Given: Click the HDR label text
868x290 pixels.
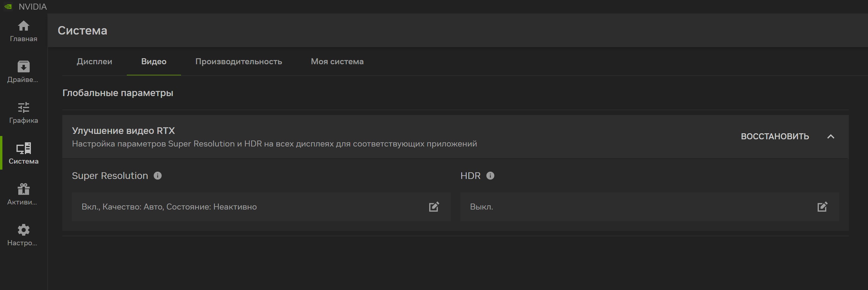Looking at the screenshot, I should point(470,176).
